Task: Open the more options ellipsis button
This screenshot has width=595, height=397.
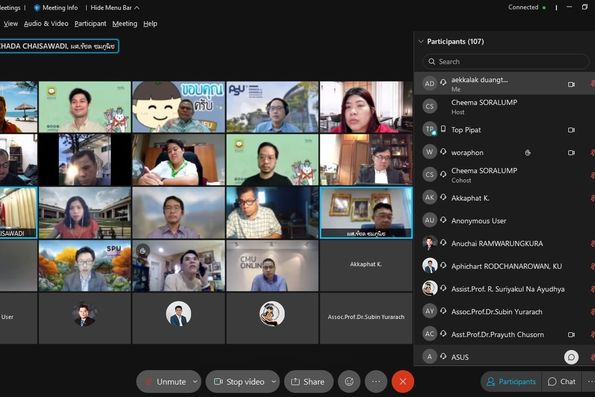Action: 376,381
